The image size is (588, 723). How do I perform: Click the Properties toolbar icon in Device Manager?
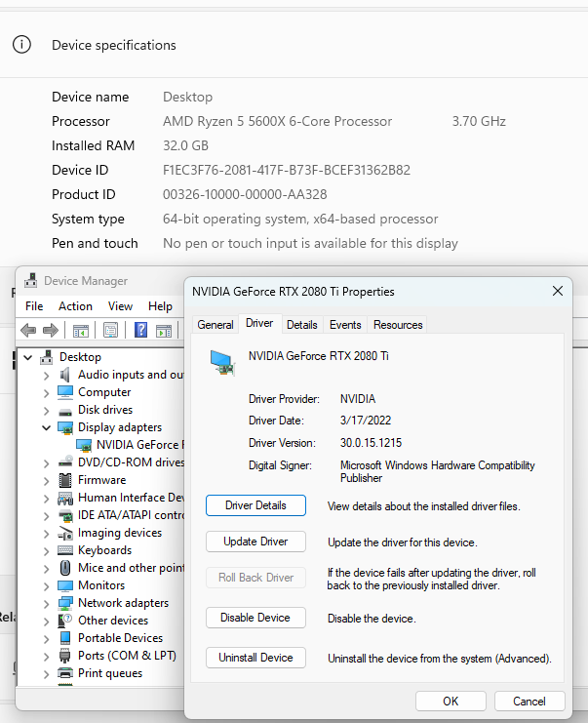[x=110, y=330]
